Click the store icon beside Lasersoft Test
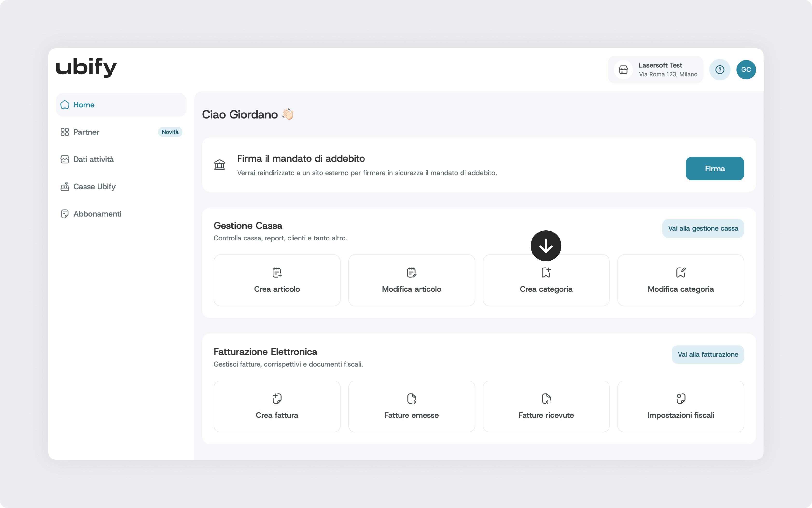812x508 pixels. point(623,70)
